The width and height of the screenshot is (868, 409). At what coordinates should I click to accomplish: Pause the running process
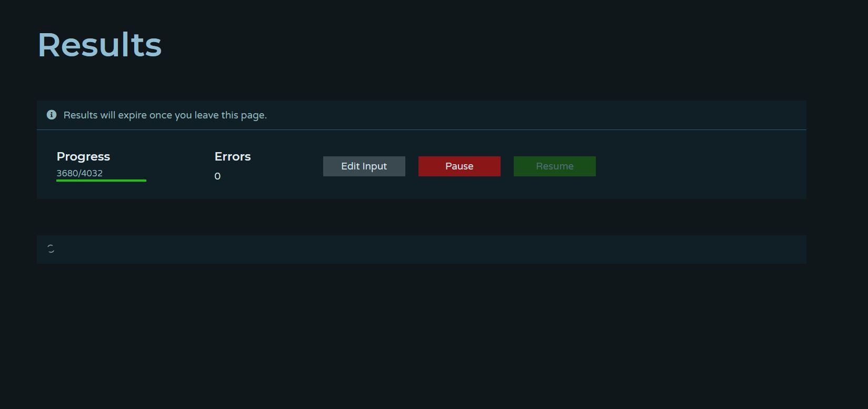pos(460,166)
